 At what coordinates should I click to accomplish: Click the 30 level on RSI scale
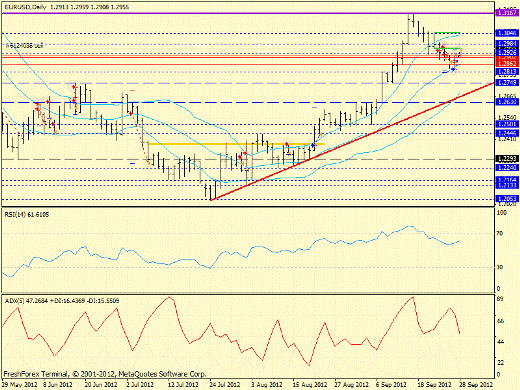pyautogui.click(x=500, y=267)
